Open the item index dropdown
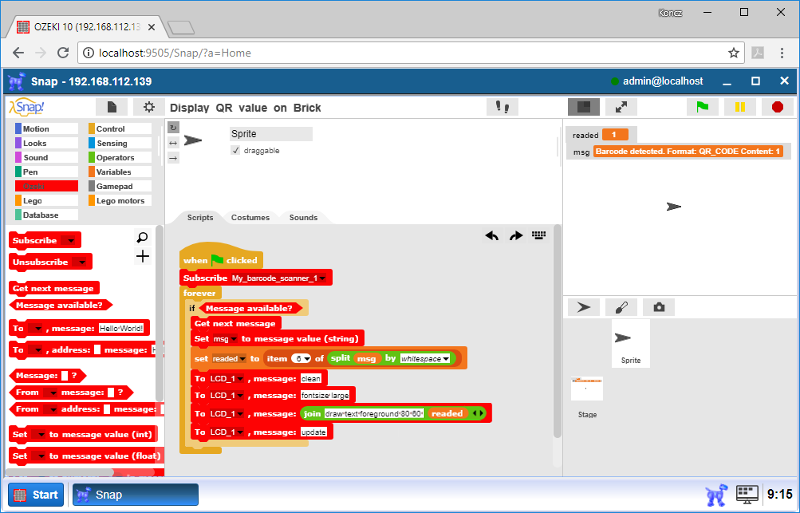800x513 pixels. (307, 359)
